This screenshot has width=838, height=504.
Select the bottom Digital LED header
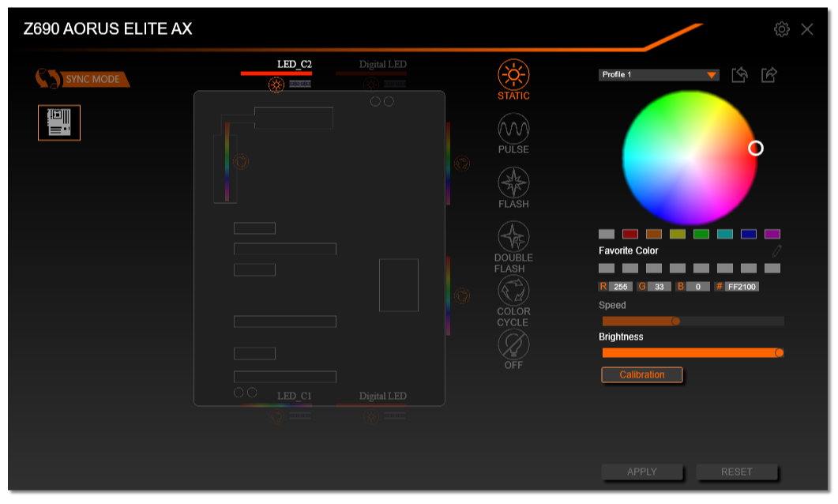[x=382, y=396]
